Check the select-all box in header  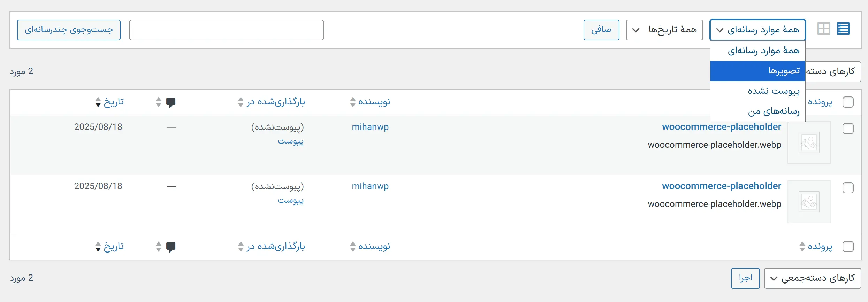tap(848, 102)
